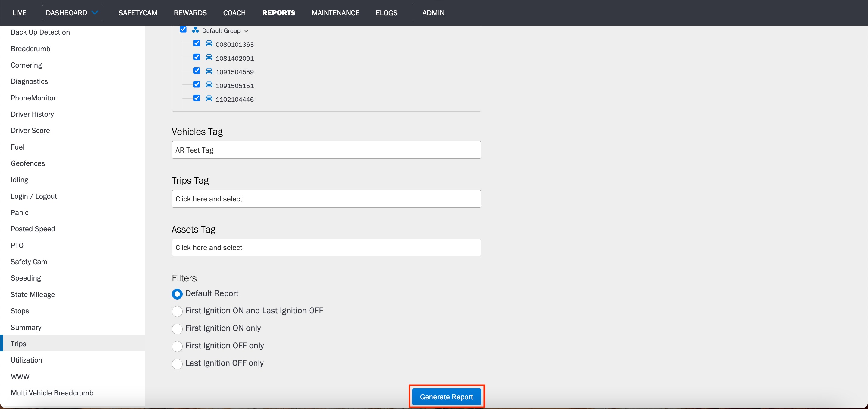Open the Multi Vehicle Breadcrumb report
The width and height of the screenshot is (868, 409).
[x=52, y=393]
